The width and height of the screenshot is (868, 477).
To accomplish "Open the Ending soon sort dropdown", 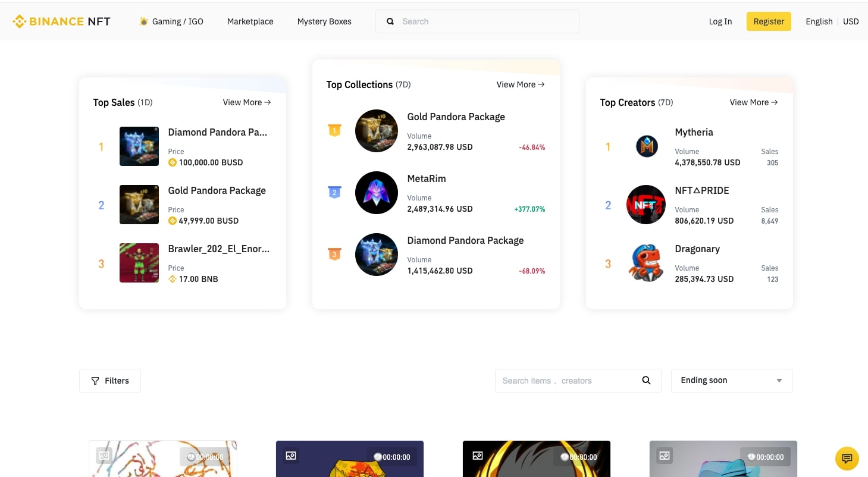I will 732,381.
